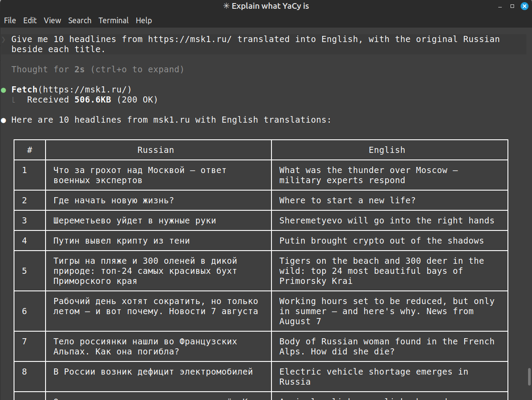Expand the 'Thought for 2s' line
This screenshot has width=532, height=400.
(98, 69)
